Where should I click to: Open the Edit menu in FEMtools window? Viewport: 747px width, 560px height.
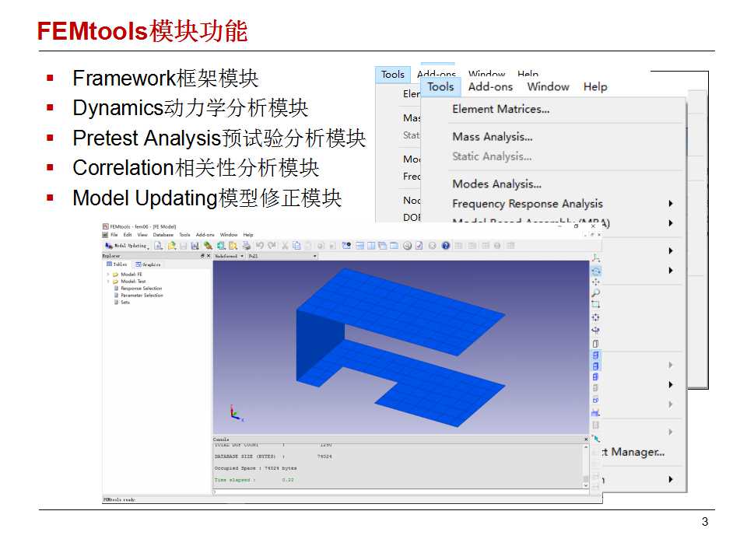click(127, 235)
